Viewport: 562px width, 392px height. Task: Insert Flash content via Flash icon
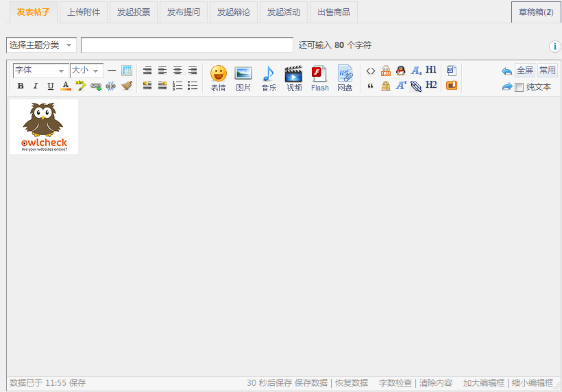tap(319, 77)
